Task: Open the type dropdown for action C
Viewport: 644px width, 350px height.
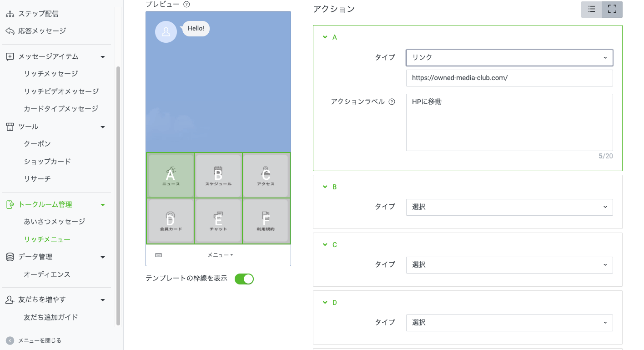Action: pos(509,265)
